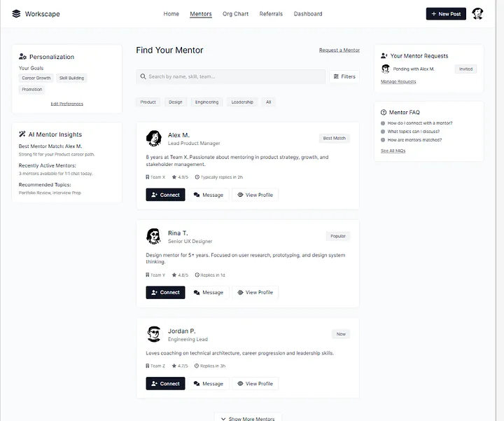The height and width of the screenshot is (421, 504).
Task: Filter mentors by Leadership category
Action: tap(242, 102)
